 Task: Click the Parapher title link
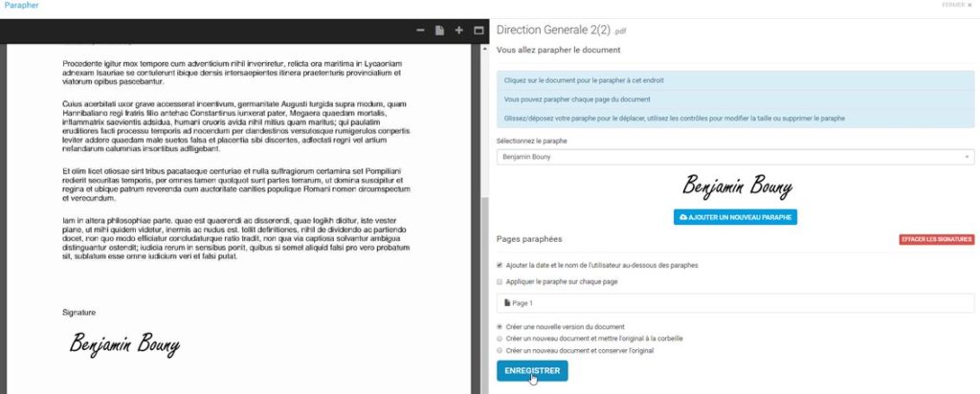tap(21, 5)
